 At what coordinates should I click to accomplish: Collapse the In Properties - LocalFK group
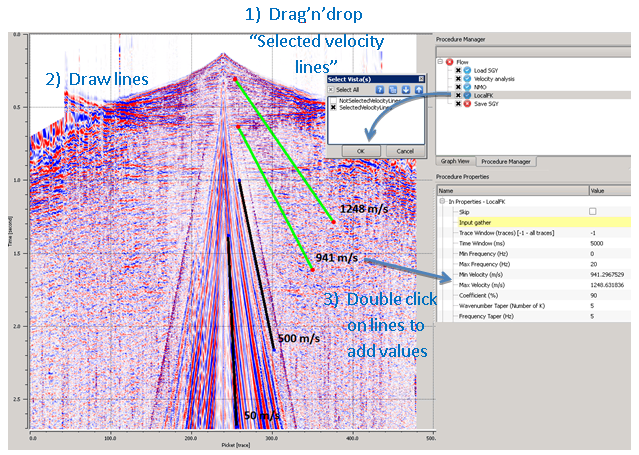441,202
